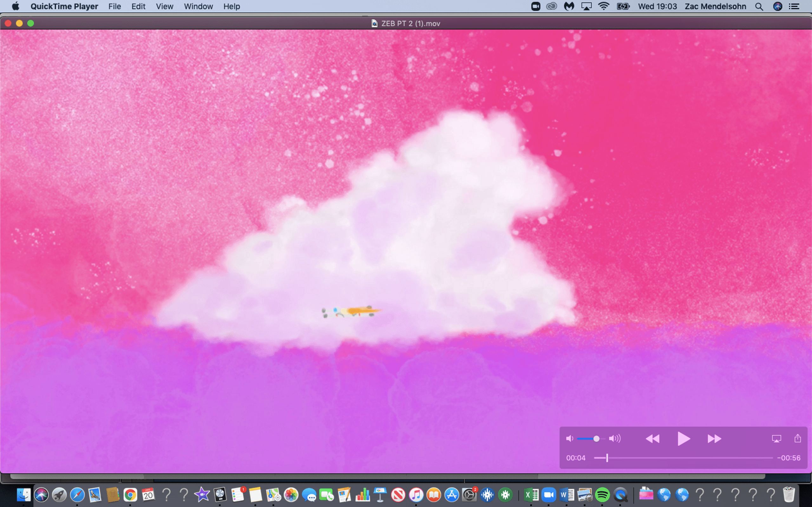Open the View menu

pyautogui.click(x=164, y=6)
